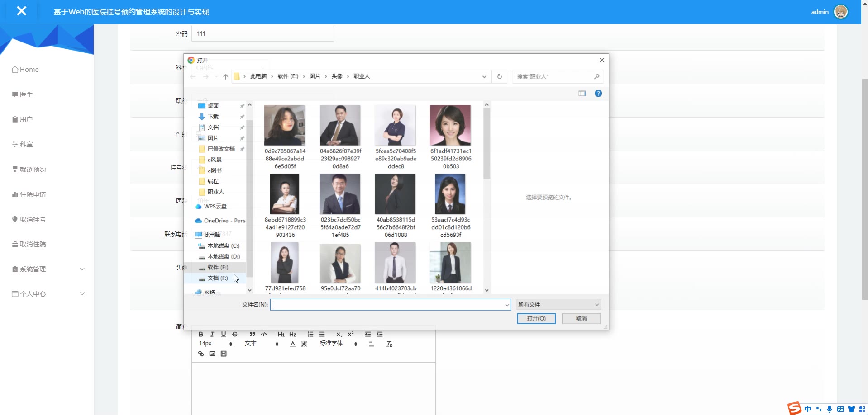Open 科室 in the sidebar

pyautogui.click(x=23, y=144)
